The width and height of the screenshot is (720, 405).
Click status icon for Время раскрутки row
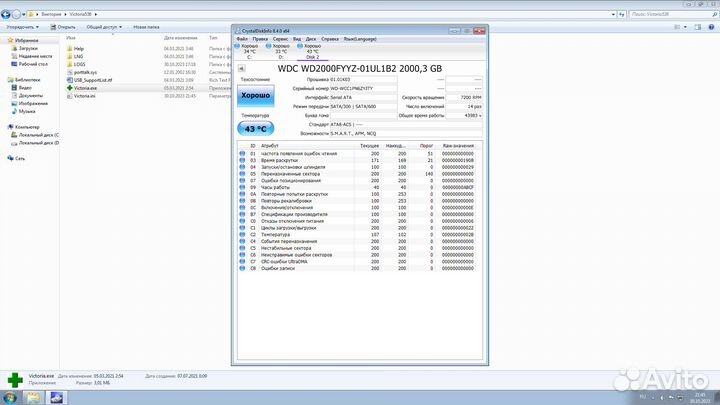(242, 160)
